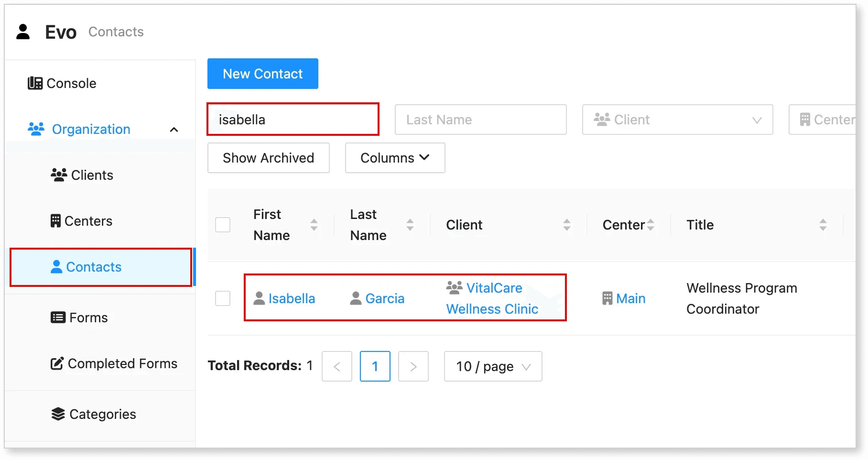Click the user profile icon beside Evo

(x=23, y=32)
